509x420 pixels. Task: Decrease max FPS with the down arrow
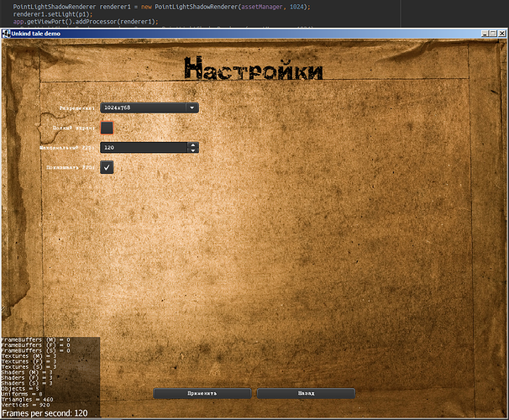193,150
